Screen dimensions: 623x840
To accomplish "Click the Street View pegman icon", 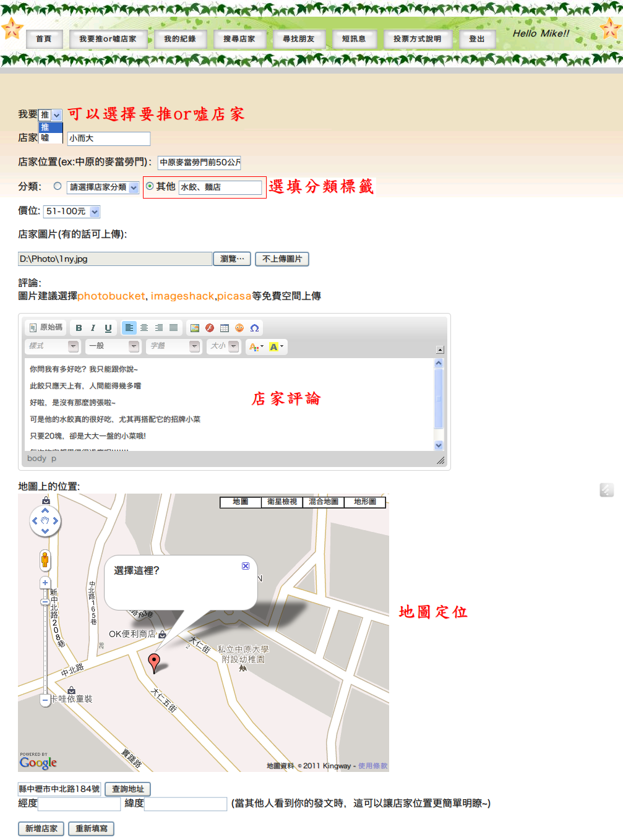I will [45, 560].
